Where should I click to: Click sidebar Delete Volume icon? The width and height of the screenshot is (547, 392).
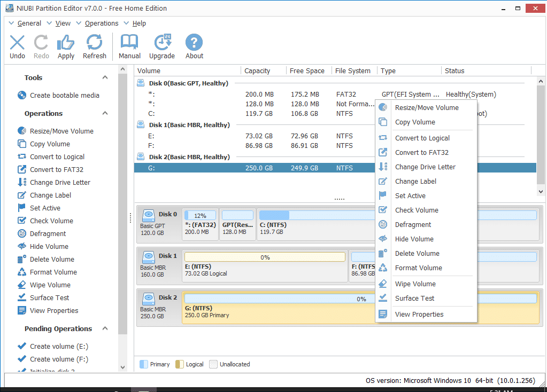tap(21, 259)
